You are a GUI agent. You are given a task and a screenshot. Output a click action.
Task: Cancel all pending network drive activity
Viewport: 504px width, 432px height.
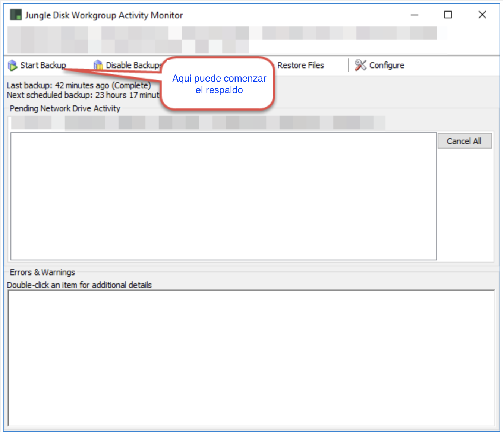pos(464,141)
